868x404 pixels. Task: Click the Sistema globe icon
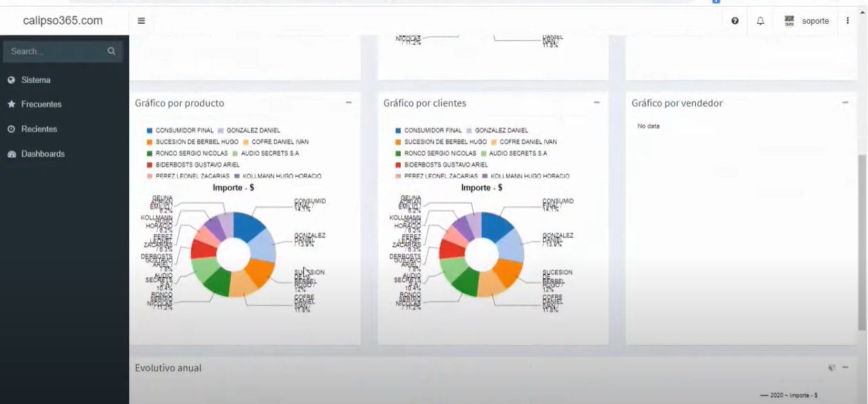[x=12, y=80]
